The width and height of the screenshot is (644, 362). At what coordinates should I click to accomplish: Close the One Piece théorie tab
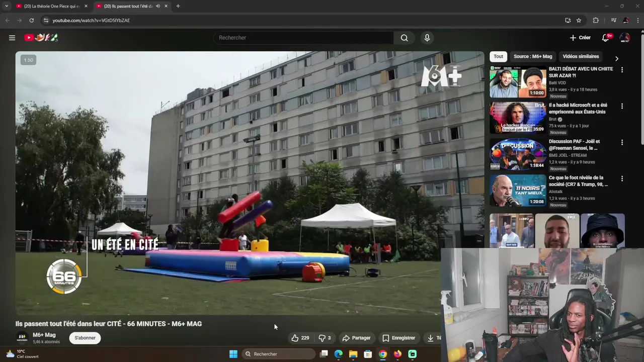point(86,6)
